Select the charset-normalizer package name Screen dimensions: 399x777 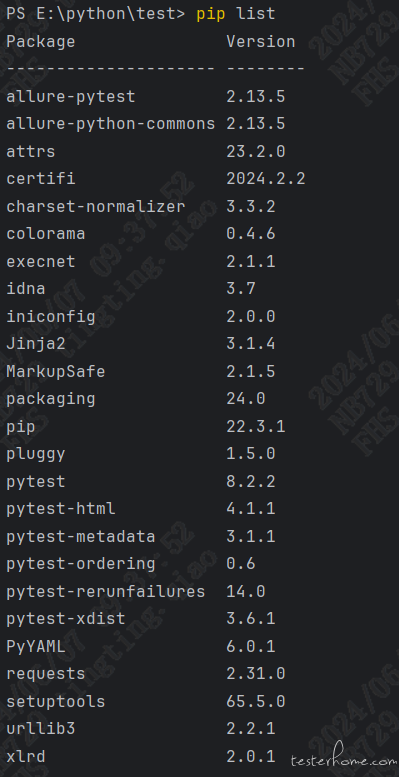pyautogui.click(x=96, y=206)
